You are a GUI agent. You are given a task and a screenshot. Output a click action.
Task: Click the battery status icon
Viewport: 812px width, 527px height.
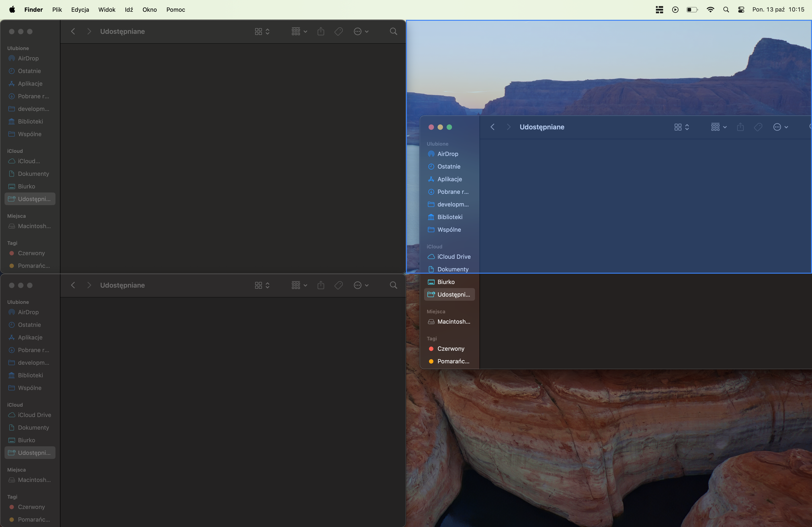692,9
